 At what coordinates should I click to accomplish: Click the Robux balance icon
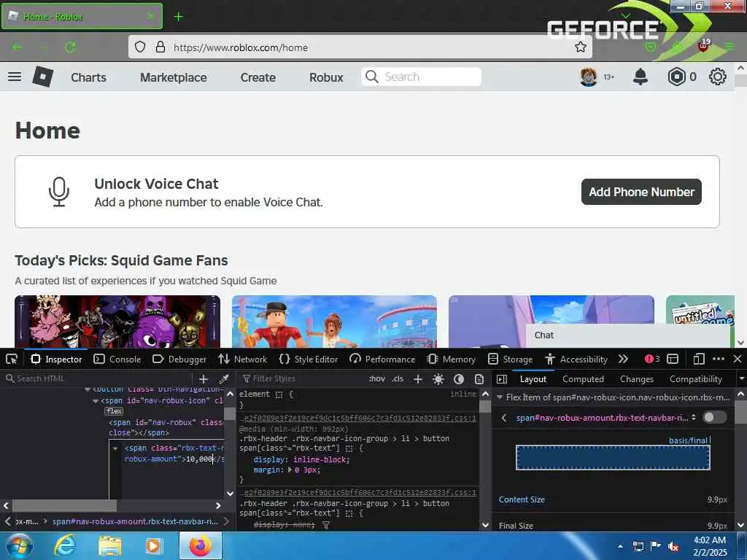[x=676, y=77]
